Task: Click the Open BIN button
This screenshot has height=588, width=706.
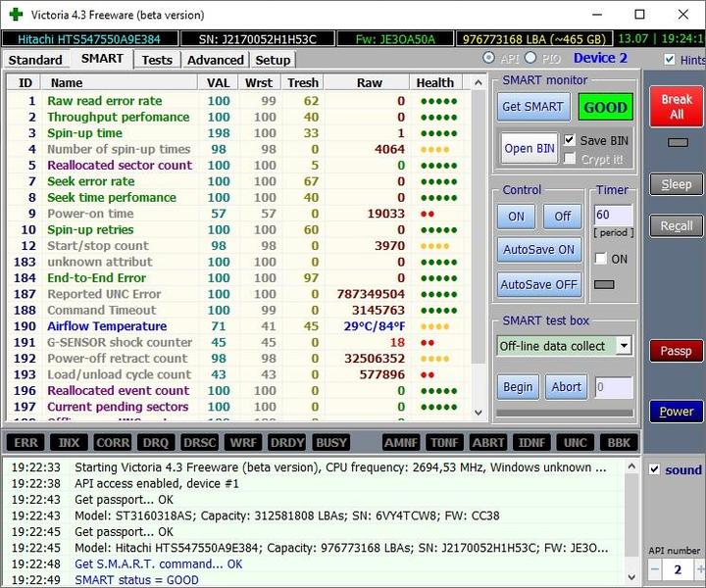Action: (x=529, y=149)
